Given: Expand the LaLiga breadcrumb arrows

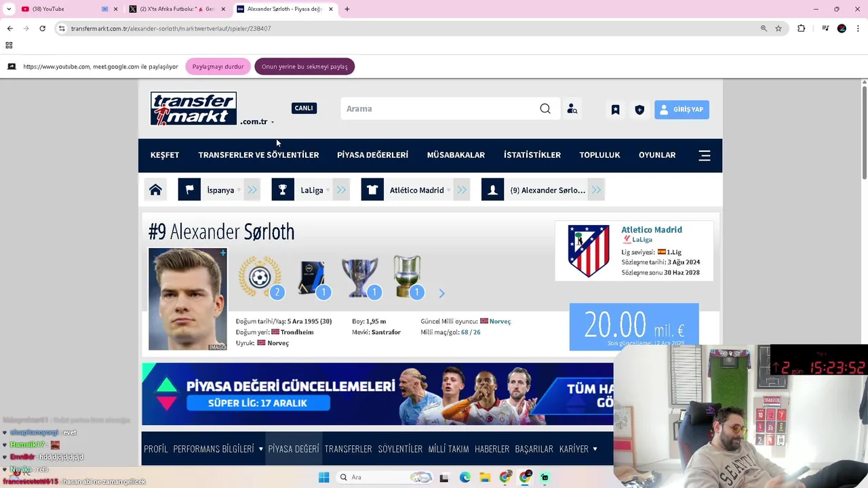Looking at the screenshot, I should tap(341, 190).
